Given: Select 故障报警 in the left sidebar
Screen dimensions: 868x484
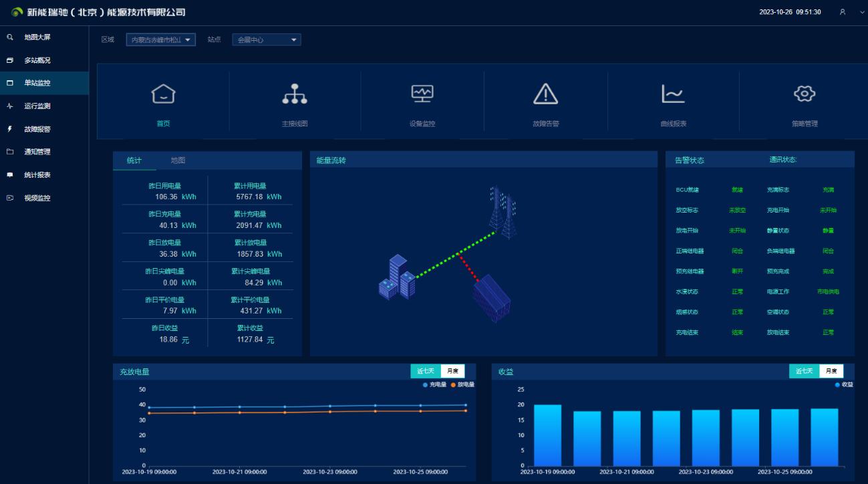Looking at the screenshot, I should 37,129.
